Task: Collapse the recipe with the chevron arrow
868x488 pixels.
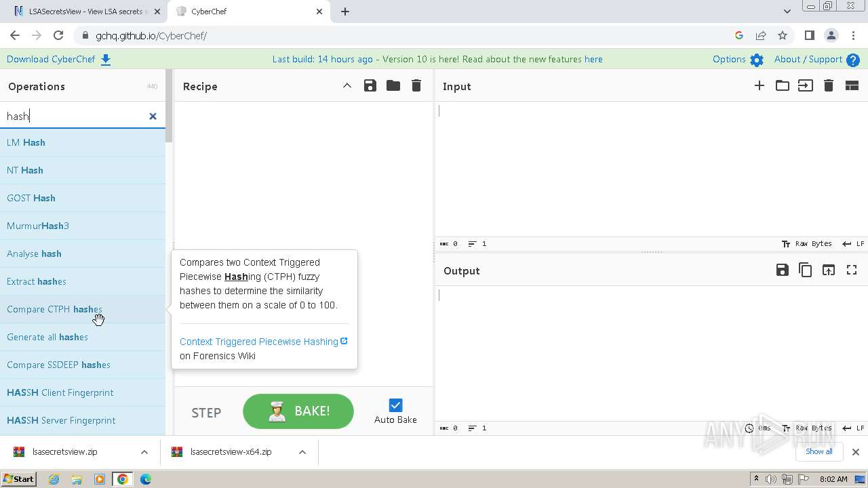Action: [347, 85]
